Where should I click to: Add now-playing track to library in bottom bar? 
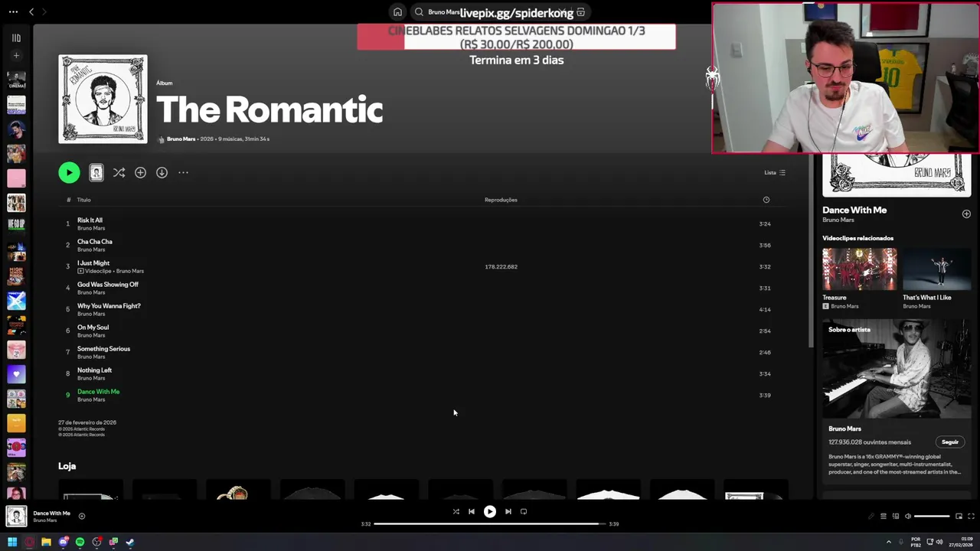tap(82, 516)
